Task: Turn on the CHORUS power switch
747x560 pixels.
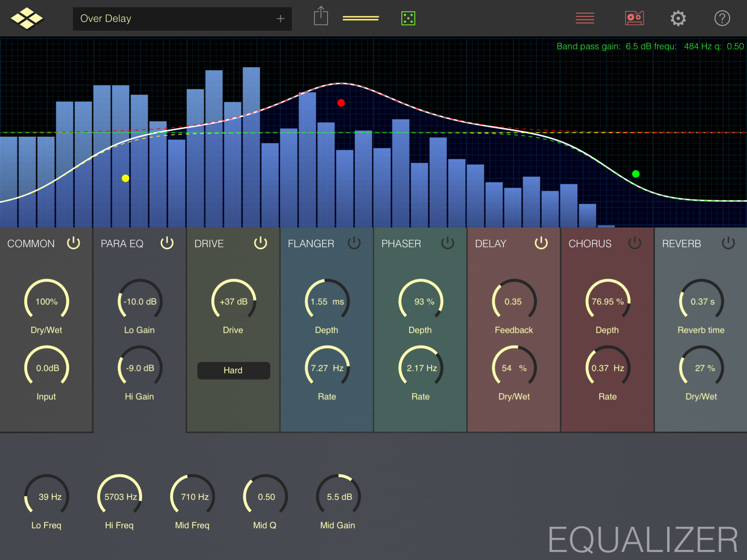Action: pyautogui.click(x=634, y=243)
